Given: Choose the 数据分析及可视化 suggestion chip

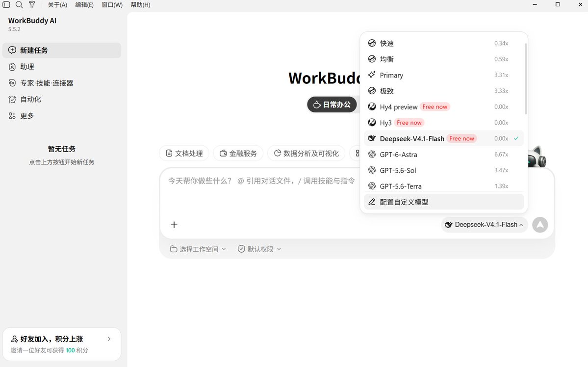Looking at the screenshot, I should pos(307,153).
